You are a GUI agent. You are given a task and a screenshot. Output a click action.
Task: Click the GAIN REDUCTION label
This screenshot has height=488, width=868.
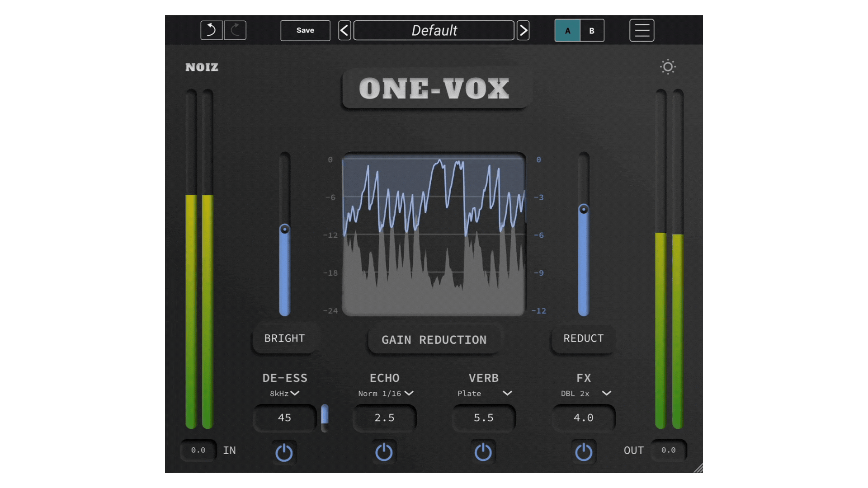(434, 340)
